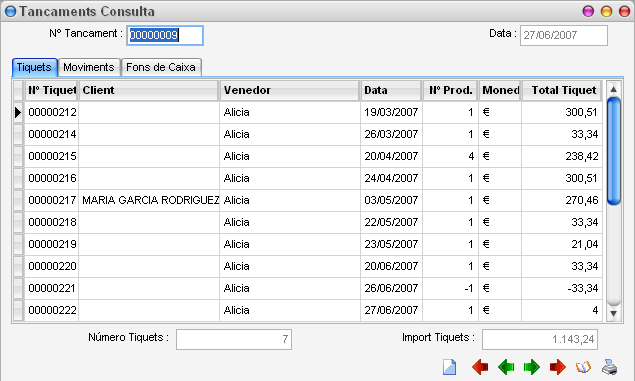Click the Client column header
Image resolution: width=635 pixels, height=381 pixels.
click(149, 90)
